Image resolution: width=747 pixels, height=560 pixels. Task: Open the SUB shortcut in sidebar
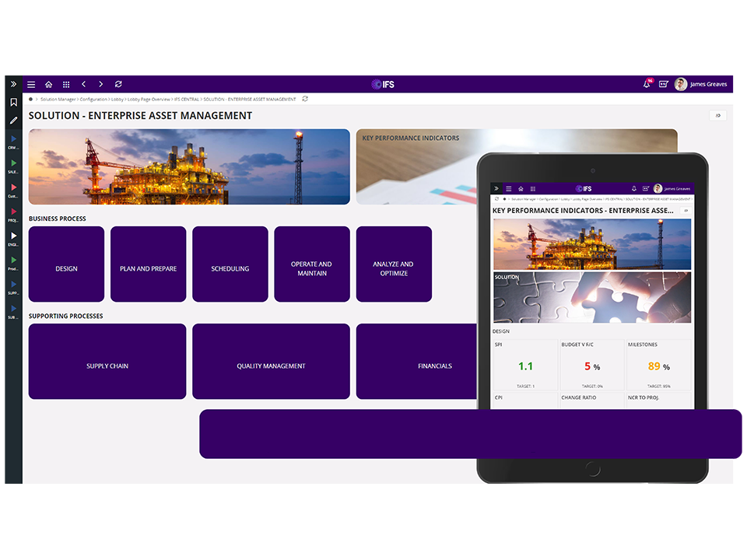pyautogui.click(x=13, y=313)
